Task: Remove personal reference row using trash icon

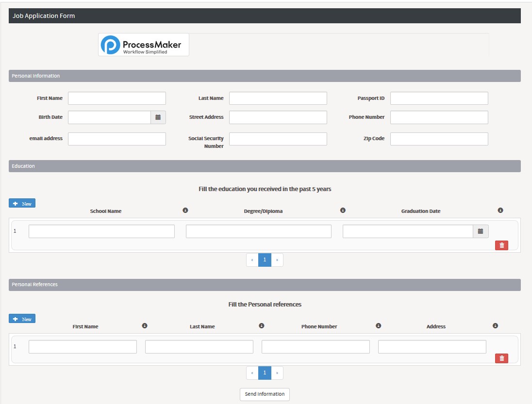Action: (x=501, y=358)
